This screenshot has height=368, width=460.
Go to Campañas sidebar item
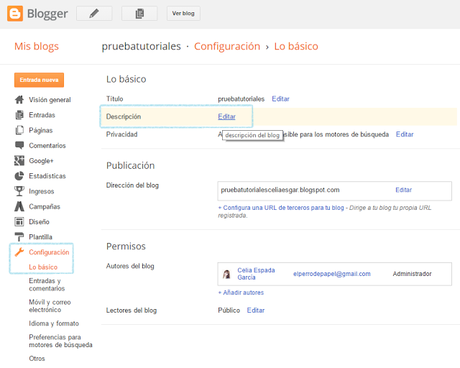coord(44,207)
